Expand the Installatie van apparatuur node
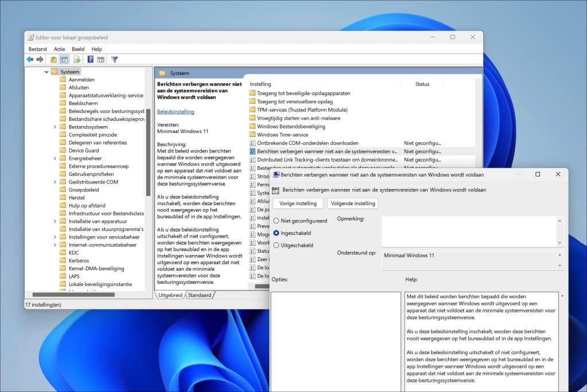The image size is (587, 392). (x=54, y=221)
